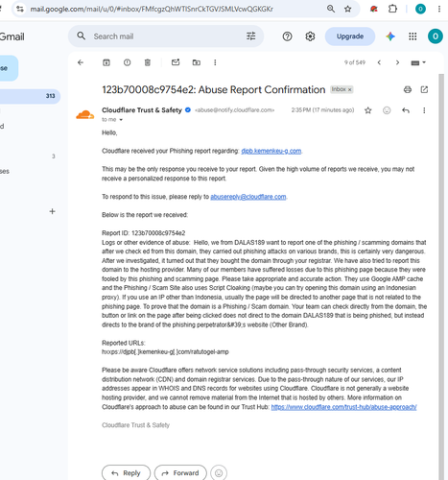The width and height of the screenshot is (448, 480).
Task: Add emoji reaction in message header
Action: (x=387, y=110)
